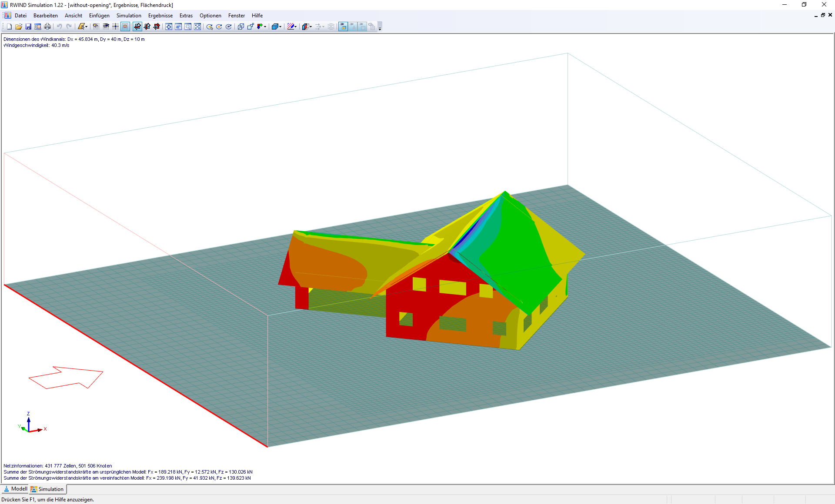Save model with the floppy disk icon
Viewport: 835px width, 504px height.
28,27
